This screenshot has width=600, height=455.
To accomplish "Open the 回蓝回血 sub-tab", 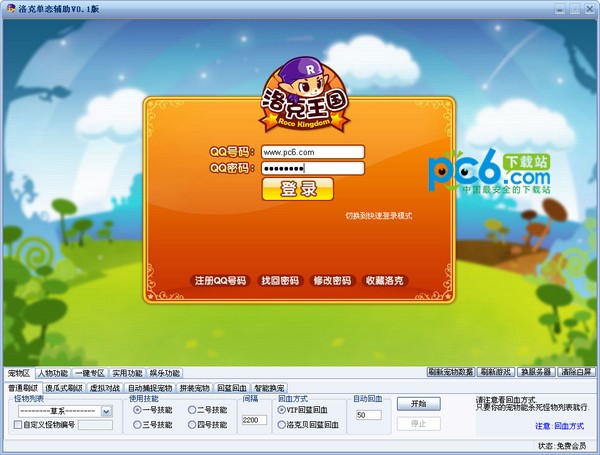I will pyautogui.click(x=232, y=388).
